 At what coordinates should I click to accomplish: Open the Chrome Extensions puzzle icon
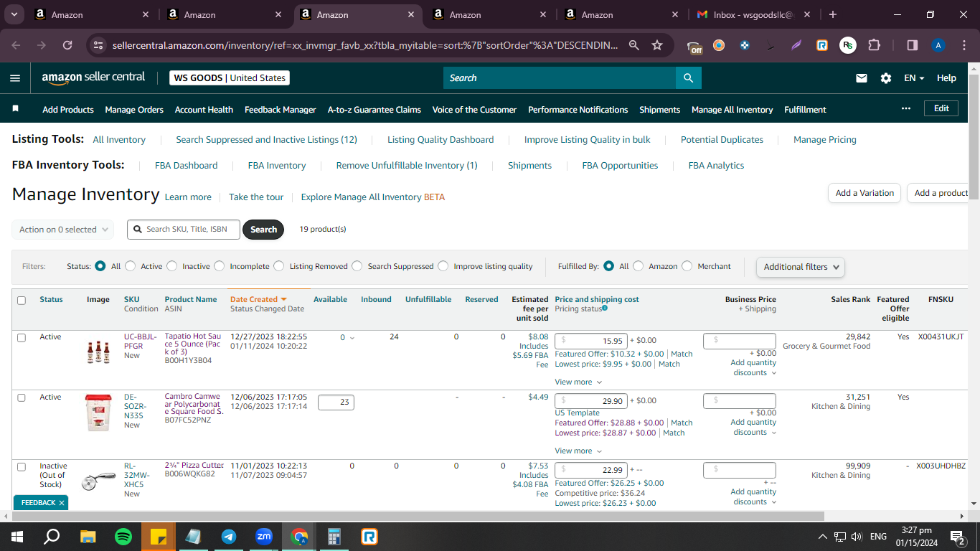(x=874, y=45)
